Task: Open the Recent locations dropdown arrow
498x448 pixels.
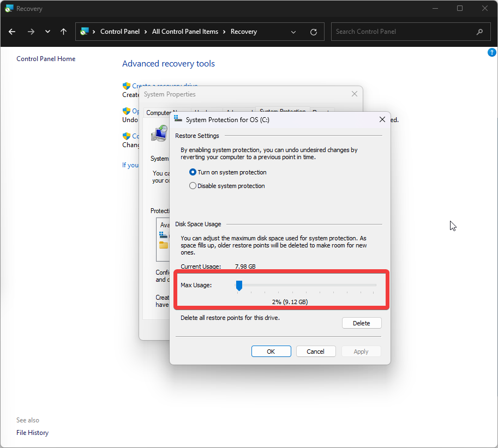Action: pos(47,32)
